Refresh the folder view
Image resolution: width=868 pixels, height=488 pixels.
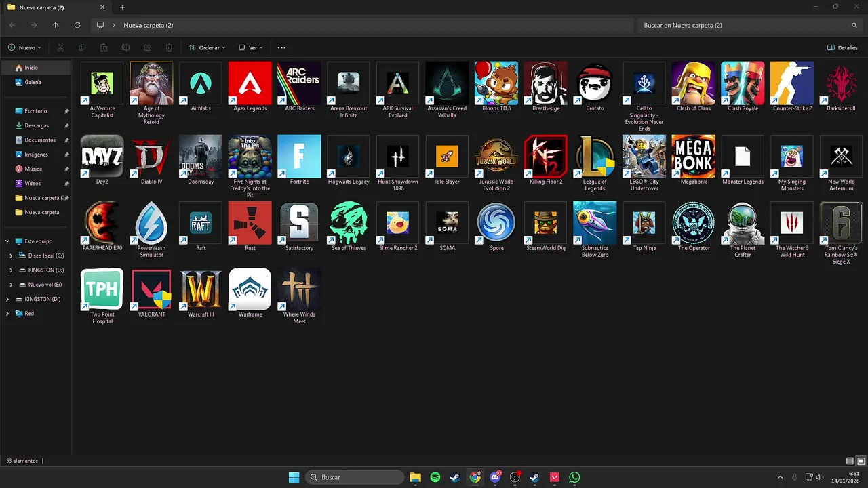[x=77, y=25]
